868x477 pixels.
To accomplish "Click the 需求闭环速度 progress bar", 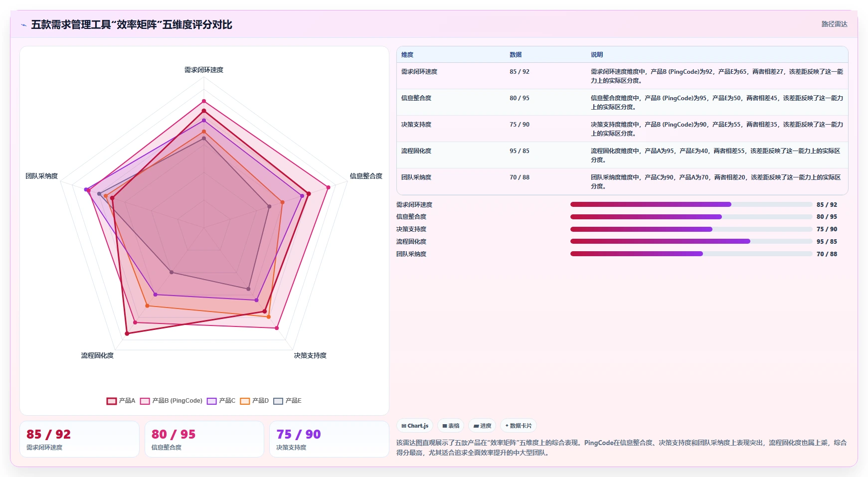I will [692, 204].
